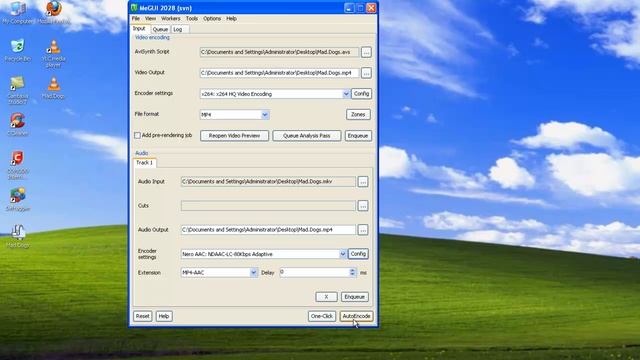
Task: Click the Delay value field
Action: pos(314,272)
